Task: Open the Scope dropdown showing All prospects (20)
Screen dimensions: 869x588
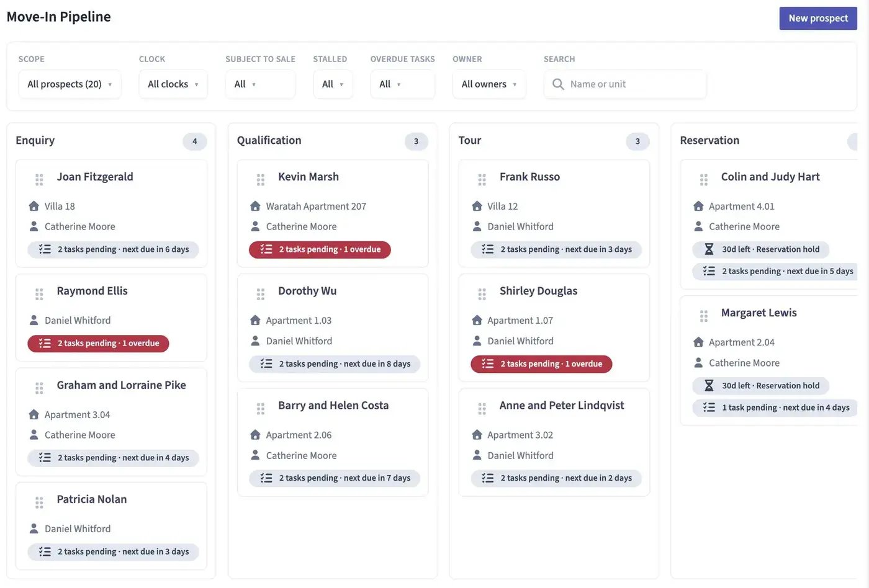Action: (x=70, y=84)
